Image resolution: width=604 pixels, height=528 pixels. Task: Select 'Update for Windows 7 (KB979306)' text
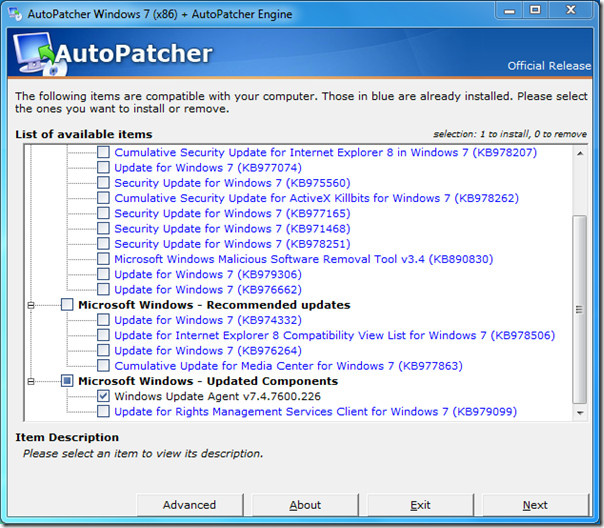point(208,275)
